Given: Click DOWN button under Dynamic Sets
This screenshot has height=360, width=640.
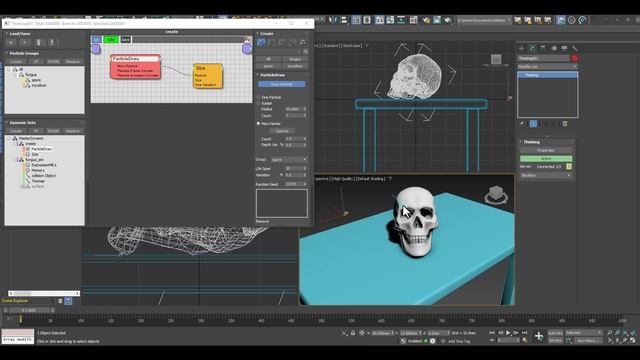Looking at the screenshot, I should (53, 131).
